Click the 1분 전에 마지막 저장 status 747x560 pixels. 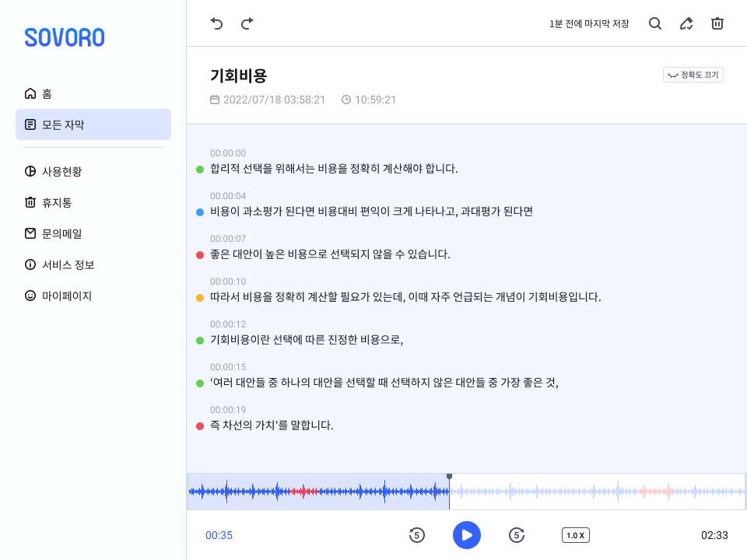pos(589,24)
